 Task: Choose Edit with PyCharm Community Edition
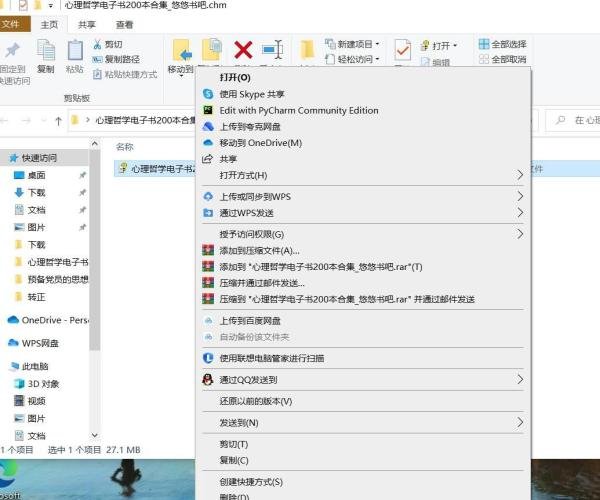(x=362, y=110)
